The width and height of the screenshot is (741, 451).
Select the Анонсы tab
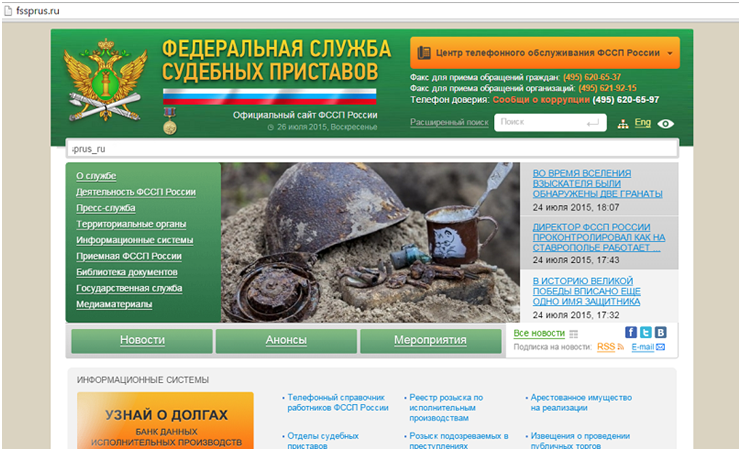(286, 340)
